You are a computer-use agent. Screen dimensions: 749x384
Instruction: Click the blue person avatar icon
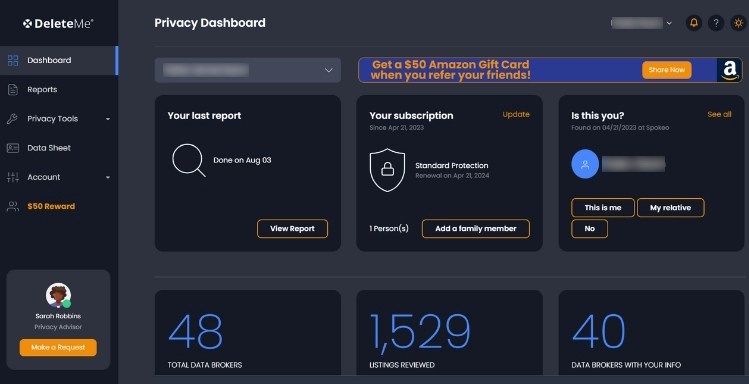pyautogui.click(x=585, y=164)
